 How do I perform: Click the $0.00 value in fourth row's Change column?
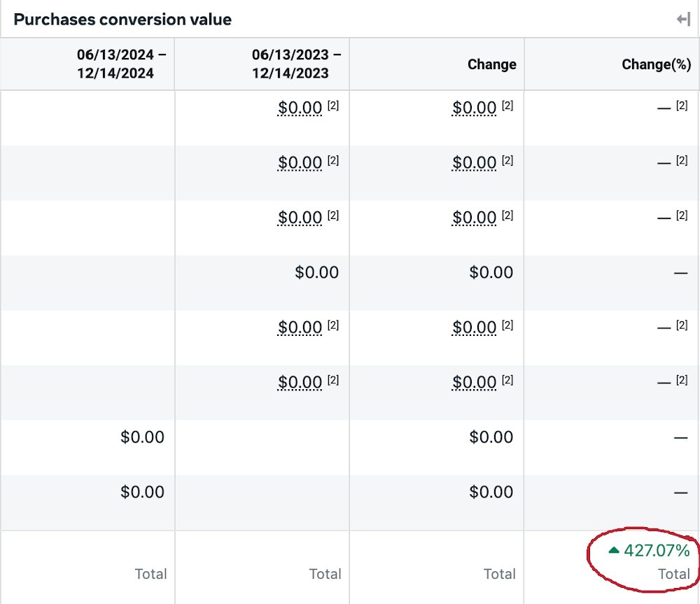[x=491, y=272]
